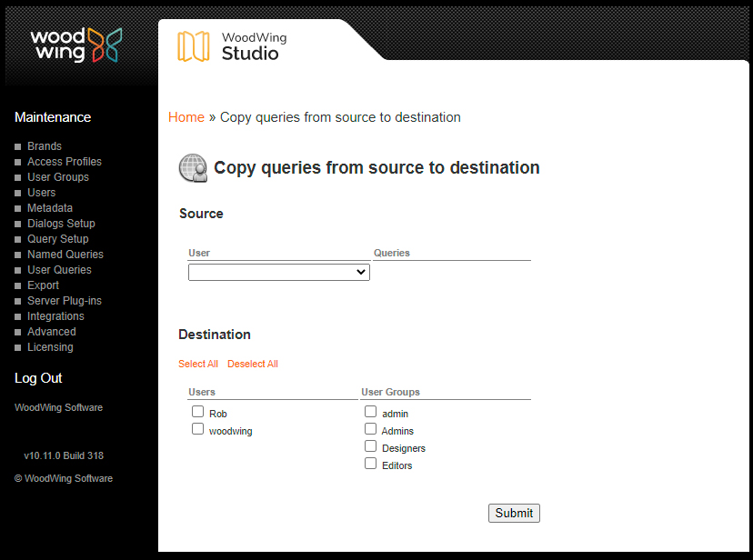
Task: Visit the WoodWing Software sidebar link
Action: [58, 407]
